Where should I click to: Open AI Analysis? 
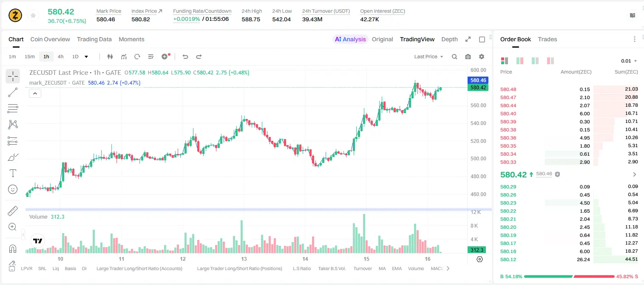point(350,39)
